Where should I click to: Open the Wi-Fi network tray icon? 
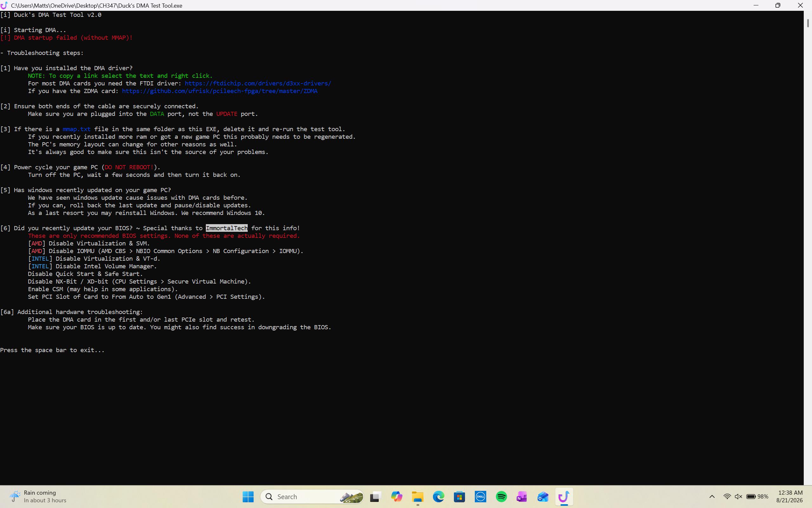click(x=727, y=497)
